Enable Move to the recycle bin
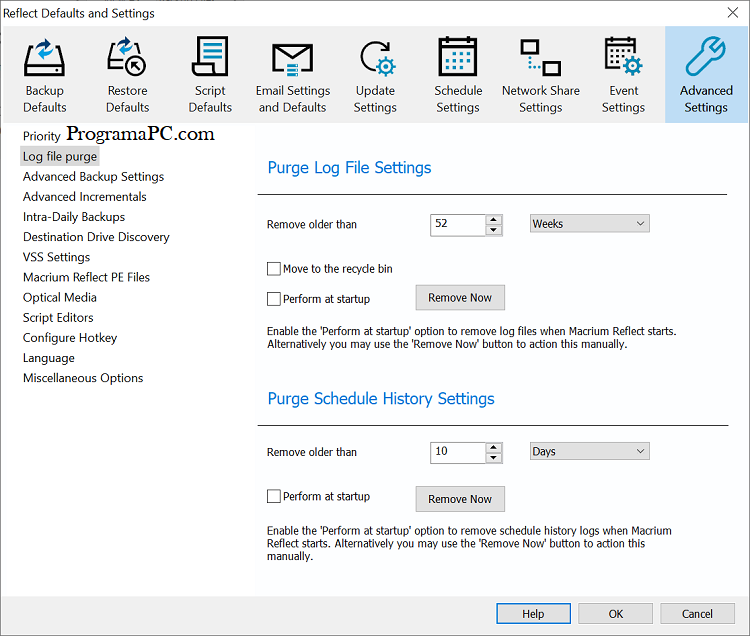Image resolution: width=750 pixels, height=636 pixels. tap(274, 269)
